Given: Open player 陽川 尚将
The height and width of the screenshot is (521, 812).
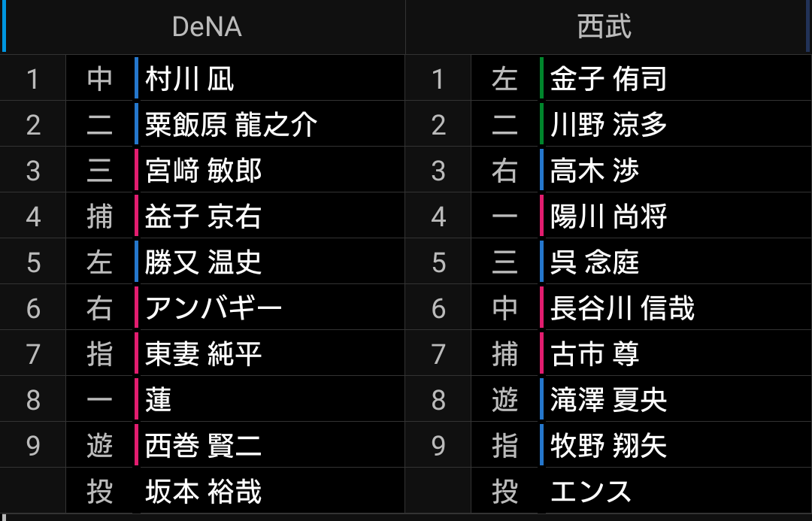Looking at the screenshot, I should pyautogui.click(x=608, y=217).
